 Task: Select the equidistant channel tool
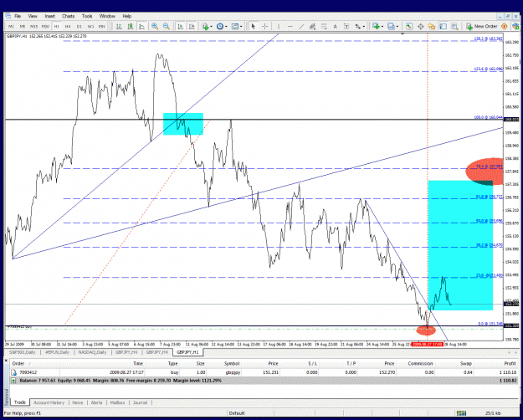(x=312, y=26)
